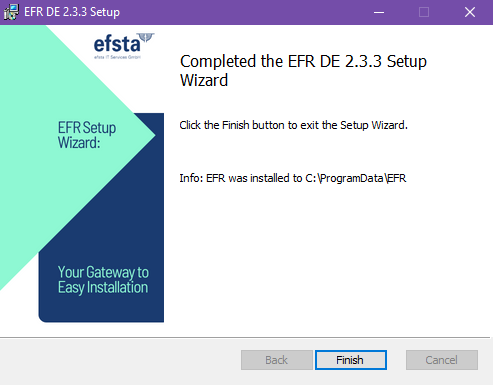The image size is (493, 385).
Task: Click the EFR DE 2.3.3 Setup title bar text
Action: (x=72, y=12)
